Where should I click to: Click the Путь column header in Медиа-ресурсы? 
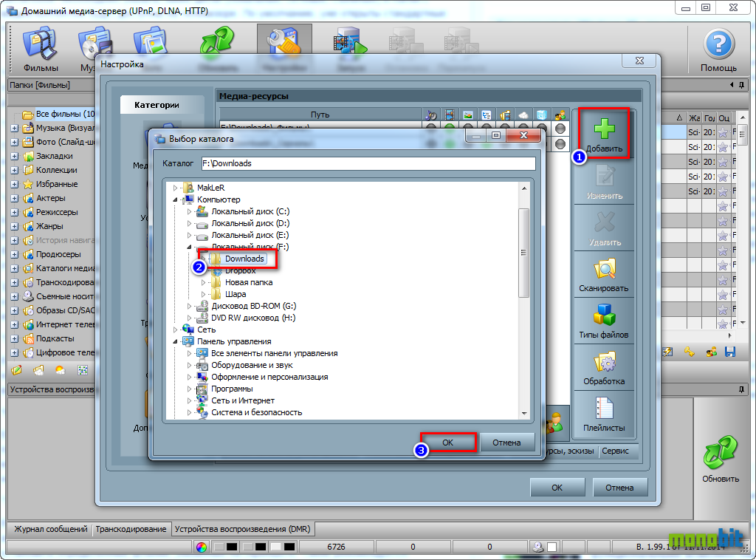320,115
